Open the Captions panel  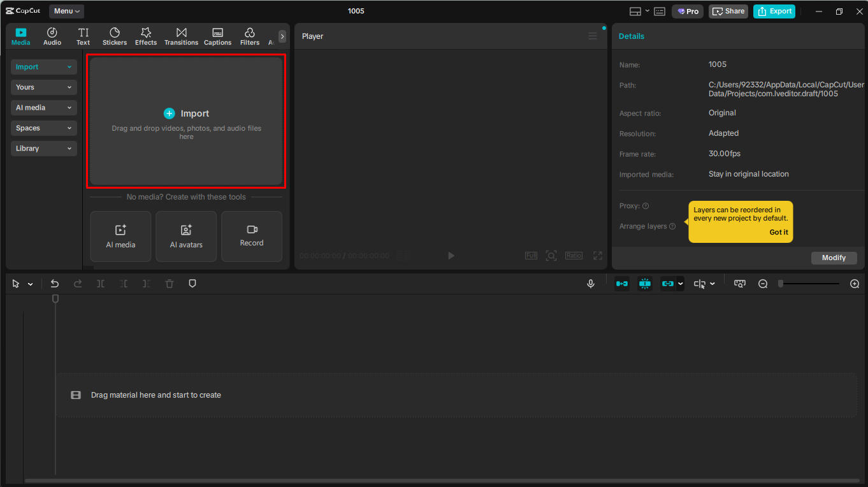click(x=217, y=36)
